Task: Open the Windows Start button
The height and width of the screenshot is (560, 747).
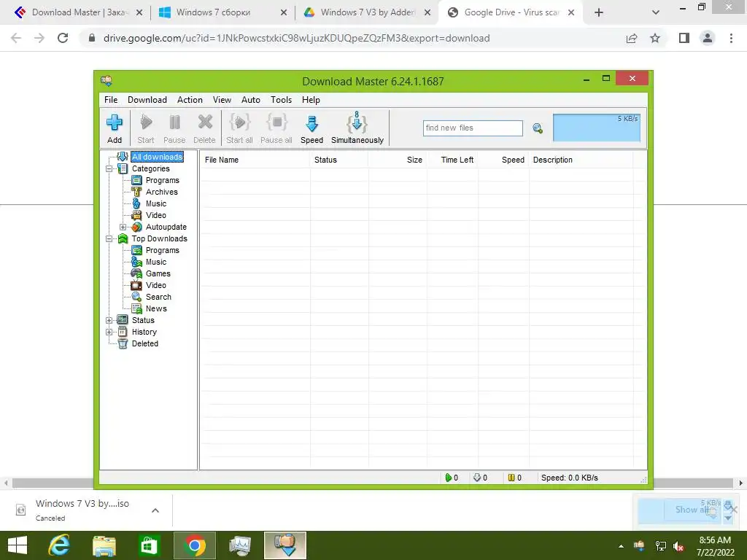Action: pyautogui.click(x=18, y=545)
